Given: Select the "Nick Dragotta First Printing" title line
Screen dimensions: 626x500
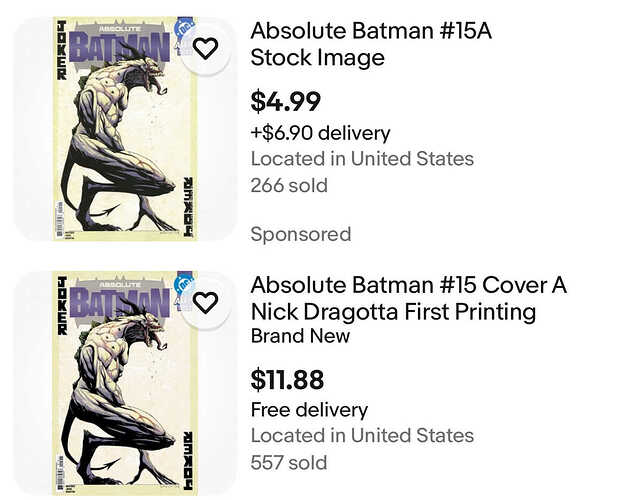Looking at the screenshot, I should [393, 312].
